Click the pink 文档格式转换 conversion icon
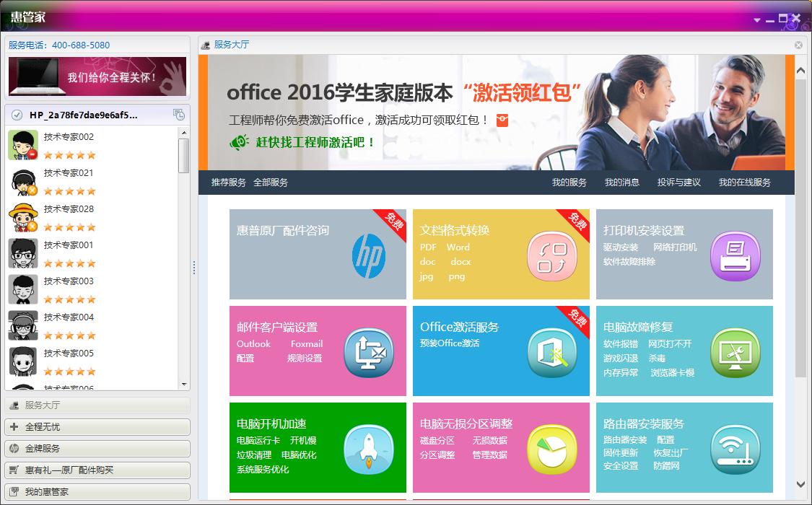 [551, 255]
